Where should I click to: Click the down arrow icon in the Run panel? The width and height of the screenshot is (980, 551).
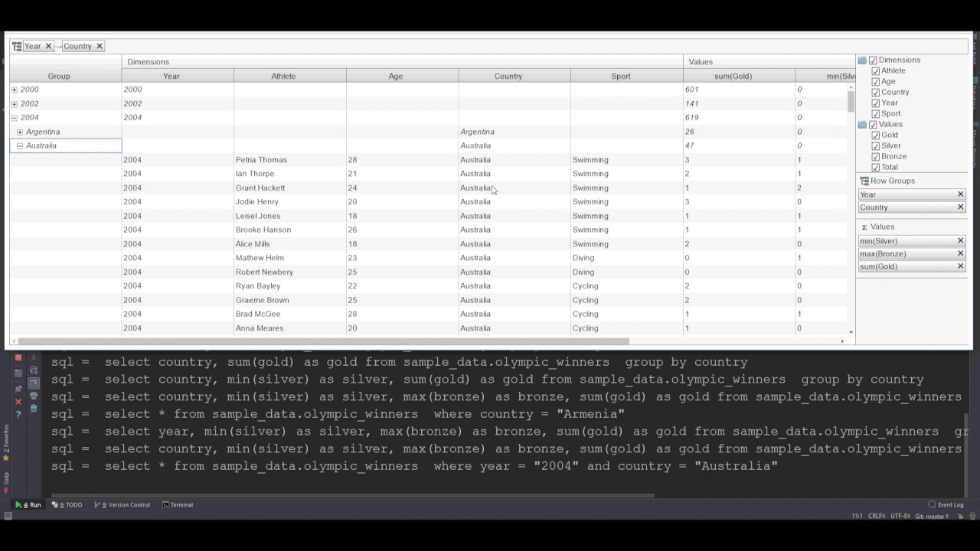pos(34,358)
